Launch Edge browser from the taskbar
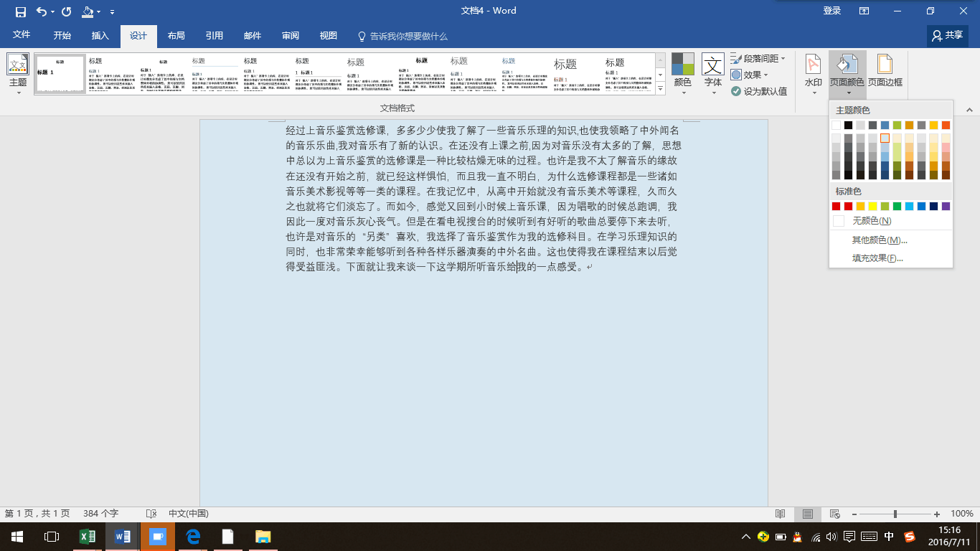Screen dimensions: 980x551 tap(193, 537)
